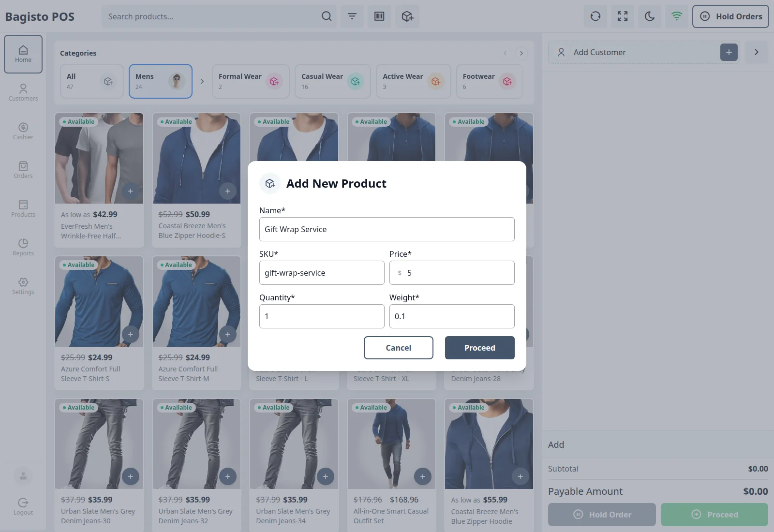
Task: Add EverFresh Men's Wrinkle-Free shirt to cart
Action: click(131, 191)
